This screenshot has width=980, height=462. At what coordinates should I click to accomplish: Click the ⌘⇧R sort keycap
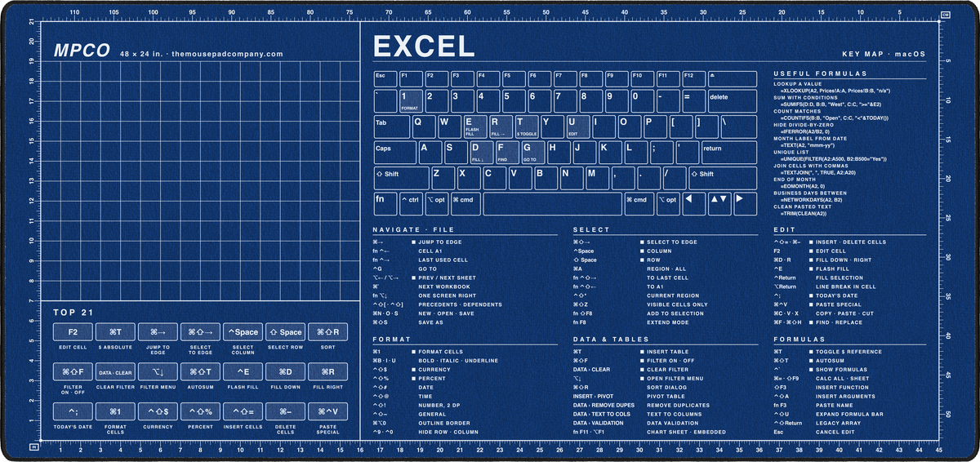[x=327, y=332]
